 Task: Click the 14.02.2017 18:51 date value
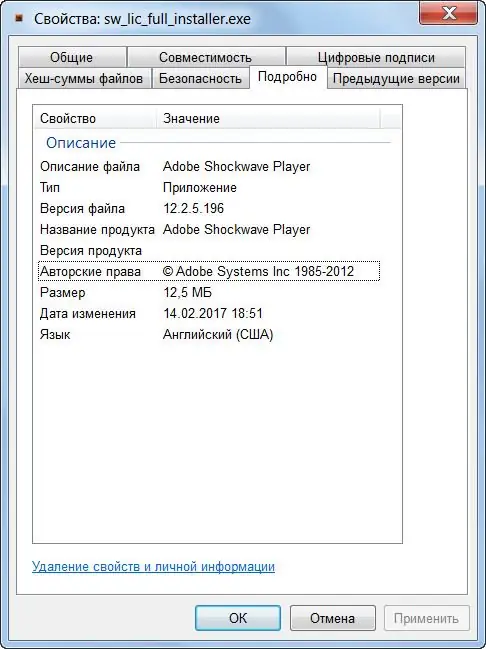pos(213,313)
